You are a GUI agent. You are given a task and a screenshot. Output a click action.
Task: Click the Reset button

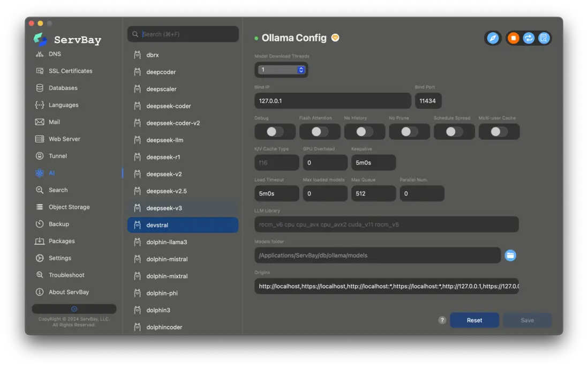point(474,320)
